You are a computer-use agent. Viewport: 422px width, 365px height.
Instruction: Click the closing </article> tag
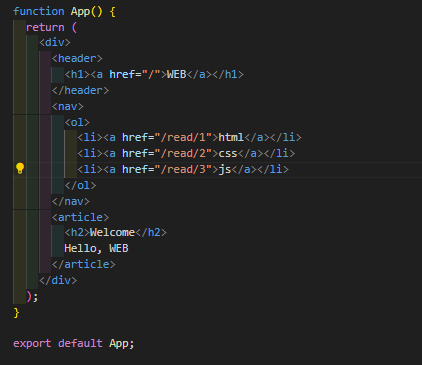(84, 264)
